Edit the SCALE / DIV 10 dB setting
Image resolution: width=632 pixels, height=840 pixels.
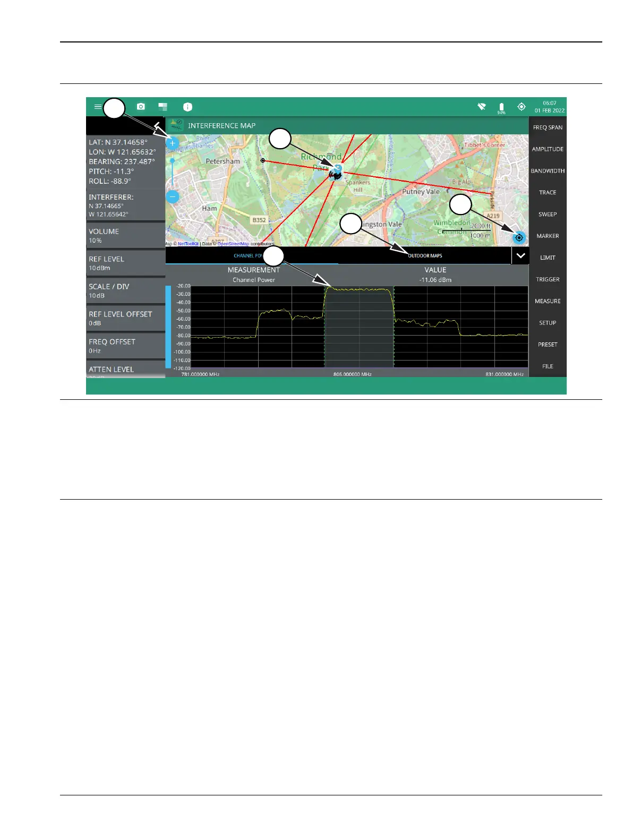[x=126, y=290]
